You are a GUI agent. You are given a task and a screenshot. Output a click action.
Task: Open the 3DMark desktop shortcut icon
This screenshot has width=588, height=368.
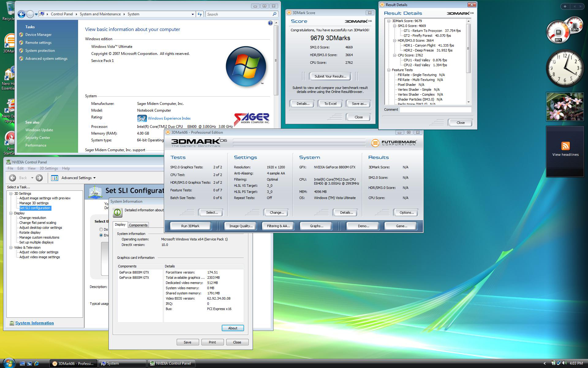(9, 43)
